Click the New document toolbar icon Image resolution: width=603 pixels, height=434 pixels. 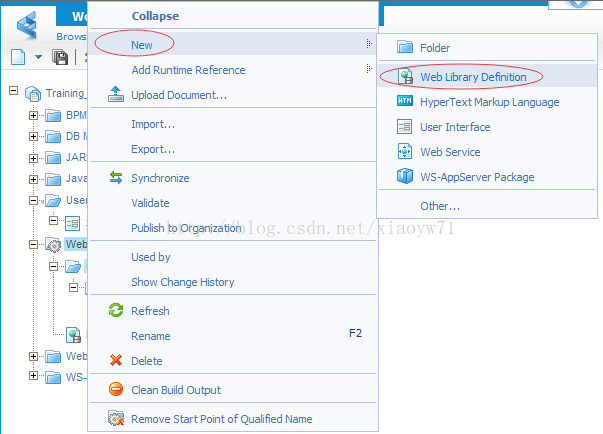click(18, 57)
